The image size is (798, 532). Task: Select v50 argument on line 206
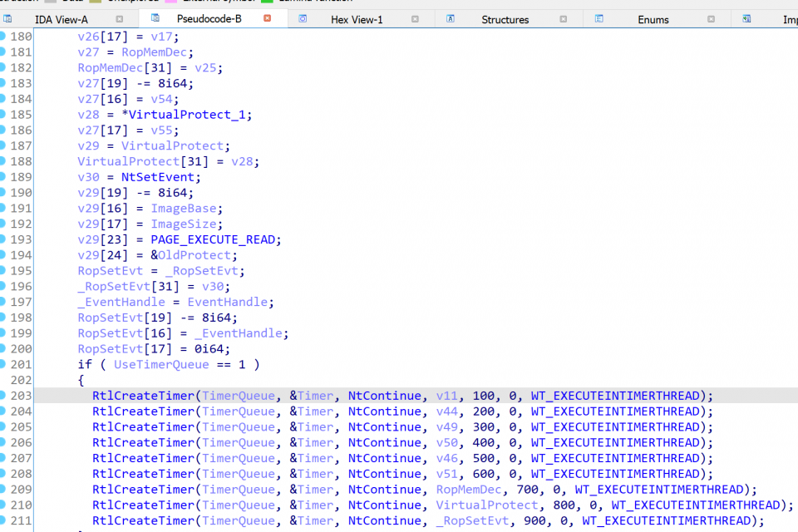(x=446, y=443)
